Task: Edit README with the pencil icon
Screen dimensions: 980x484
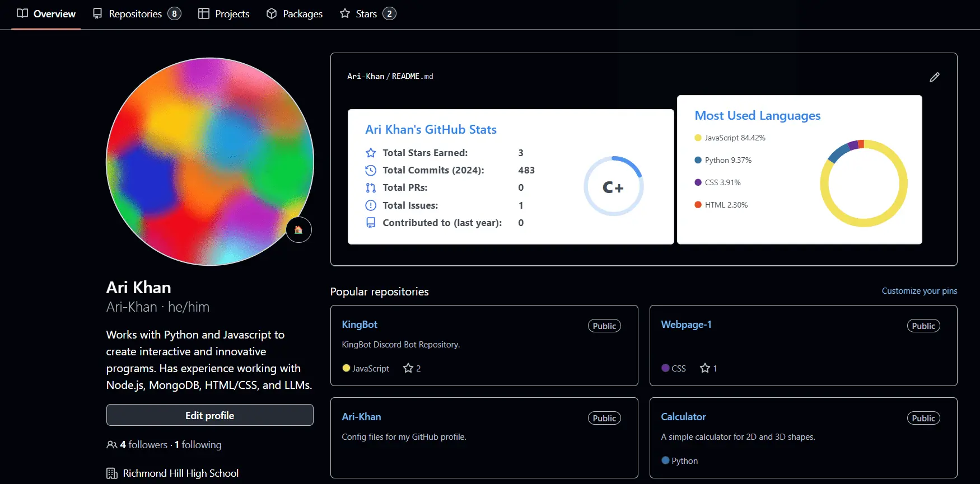Action: pos(935,77)
